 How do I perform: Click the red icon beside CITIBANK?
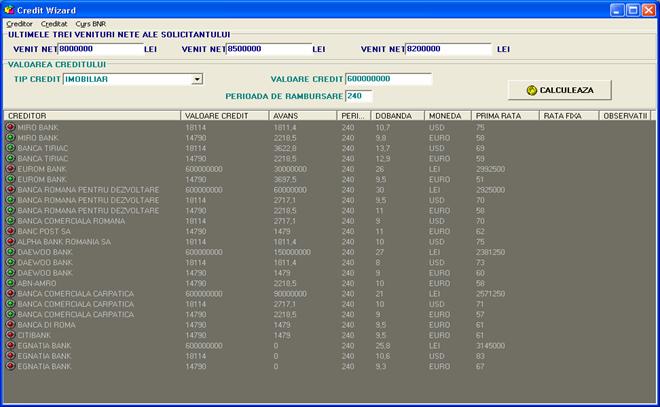click(11, 335)
